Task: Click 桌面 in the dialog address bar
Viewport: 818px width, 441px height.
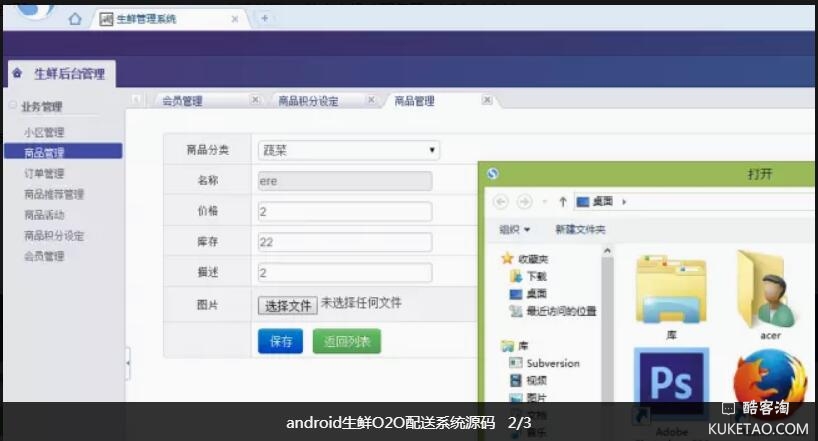Action: [603, 201]
